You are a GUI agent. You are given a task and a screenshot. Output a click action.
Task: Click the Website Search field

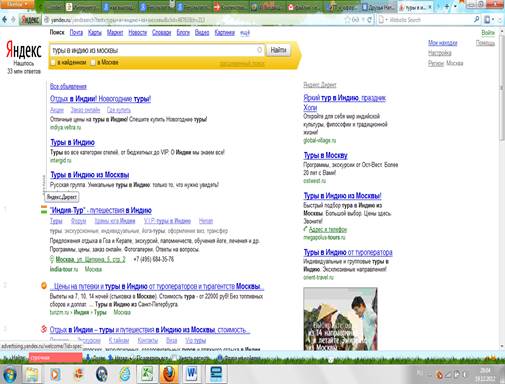click(428, 20)
